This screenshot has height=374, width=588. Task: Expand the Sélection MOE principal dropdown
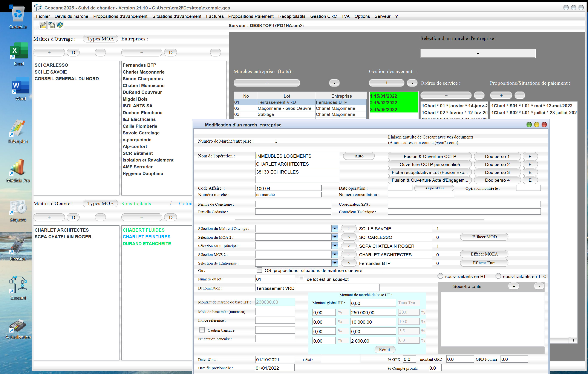pos(335,246)
